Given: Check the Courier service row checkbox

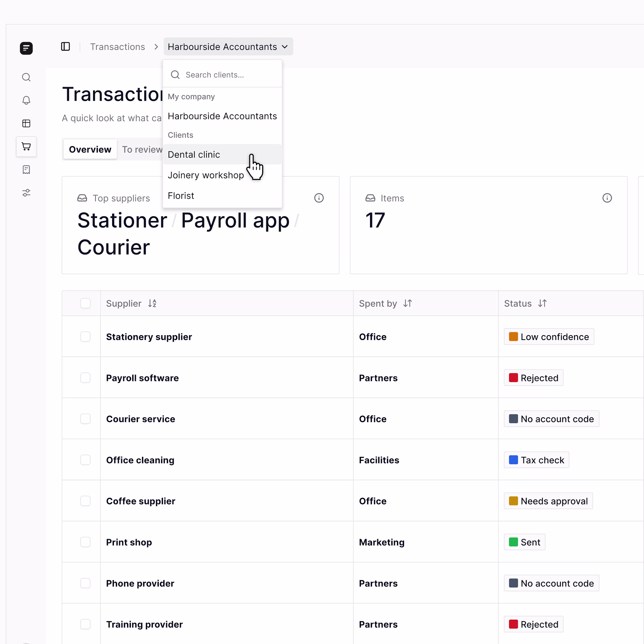Looking at the screenshot, I should click(85, 419).
